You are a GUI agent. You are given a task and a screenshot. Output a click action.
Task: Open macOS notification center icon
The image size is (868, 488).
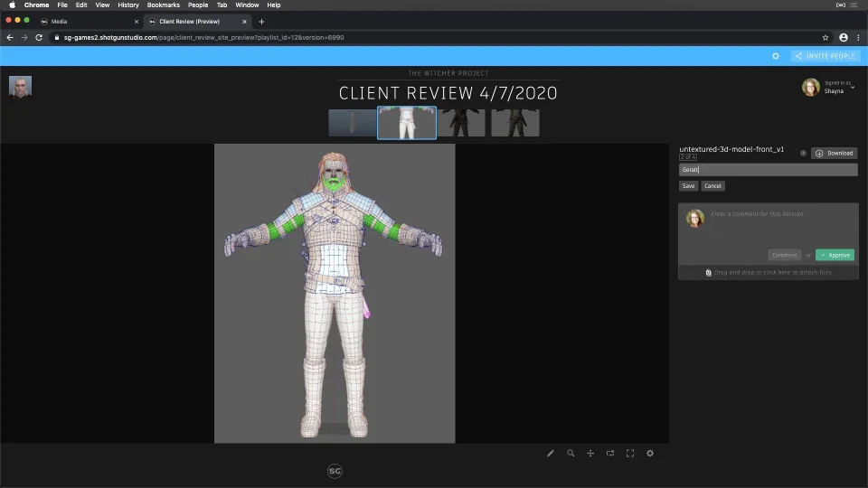click(x=853, y=5)
